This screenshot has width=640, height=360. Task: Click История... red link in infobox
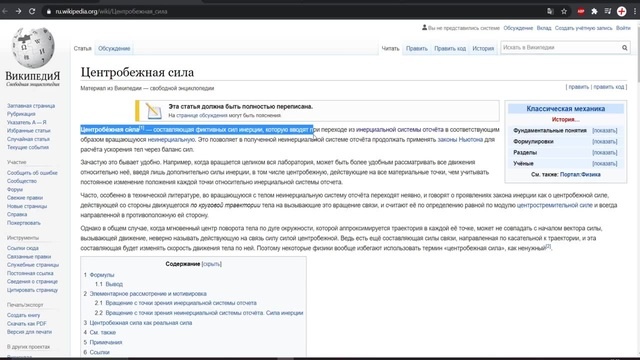565,120
